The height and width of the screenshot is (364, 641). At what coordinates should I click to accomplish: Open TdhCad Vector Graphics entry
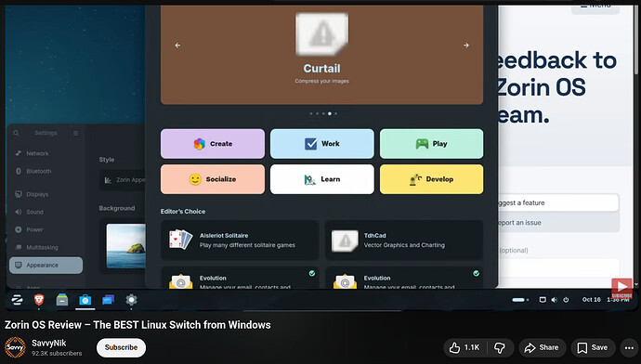pos(404,240)
